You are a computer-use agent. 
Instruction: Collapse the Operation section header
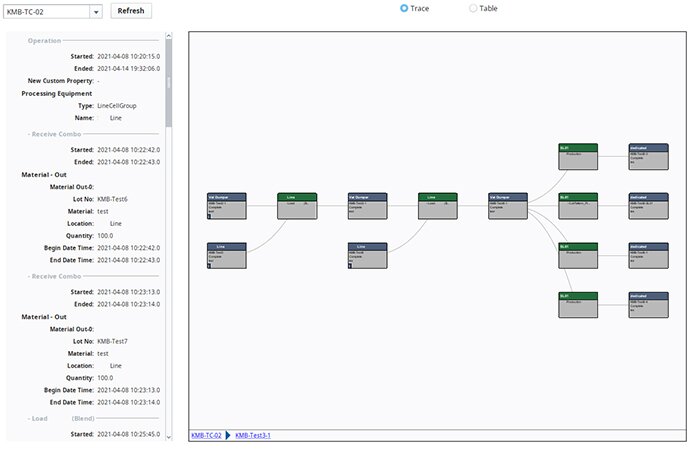[x=44, y=41]
